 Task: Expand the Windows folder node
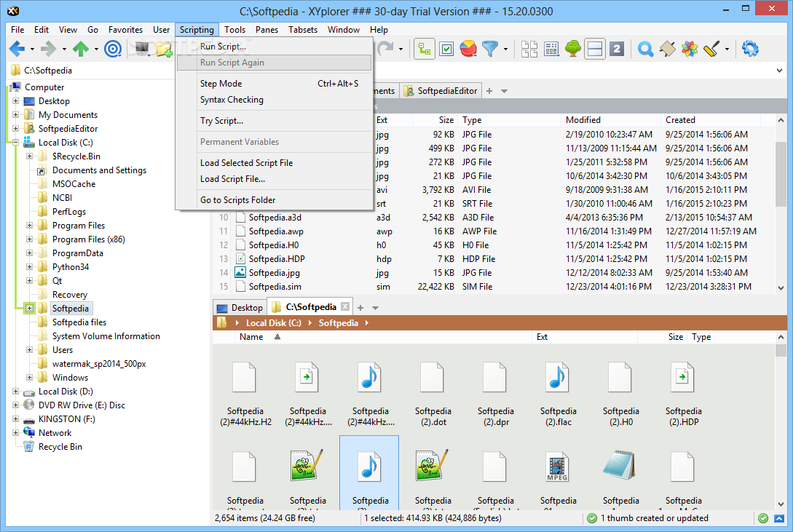tap(29, 378)
